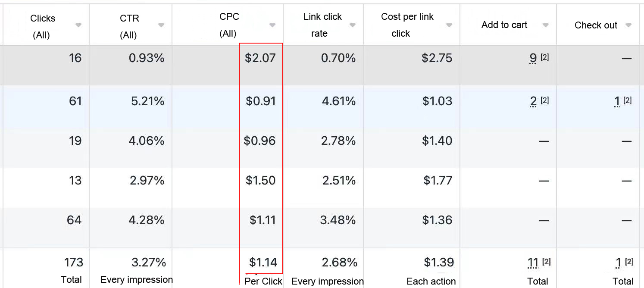The height and width of the screenshot is (288, 644).
Task: Select the $2.07 CPC cell
Action: [260, 58]
